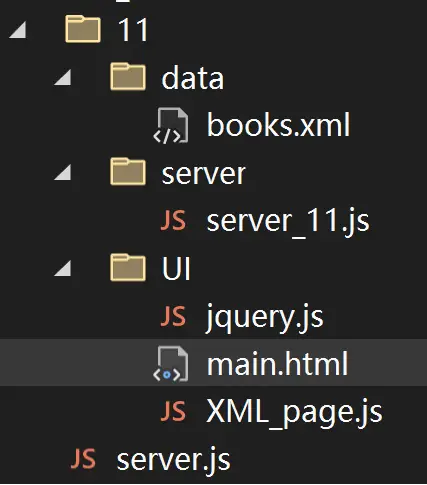Open the books.xml file
The width and height of the screenshot is (427, 485).
coord(278,125)
